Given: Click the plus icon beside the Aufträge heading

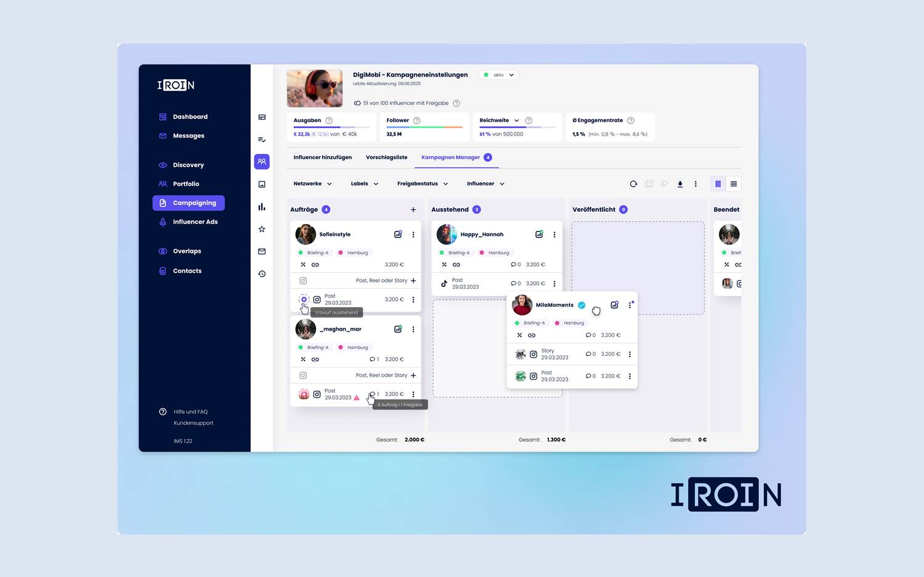Looking at the screenshot, I should pos(413,210).
